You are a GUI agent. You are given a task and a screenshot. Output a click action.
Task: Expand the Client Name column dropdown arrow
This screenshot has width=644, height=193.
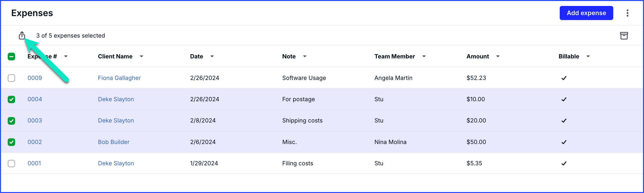point(141,56)
